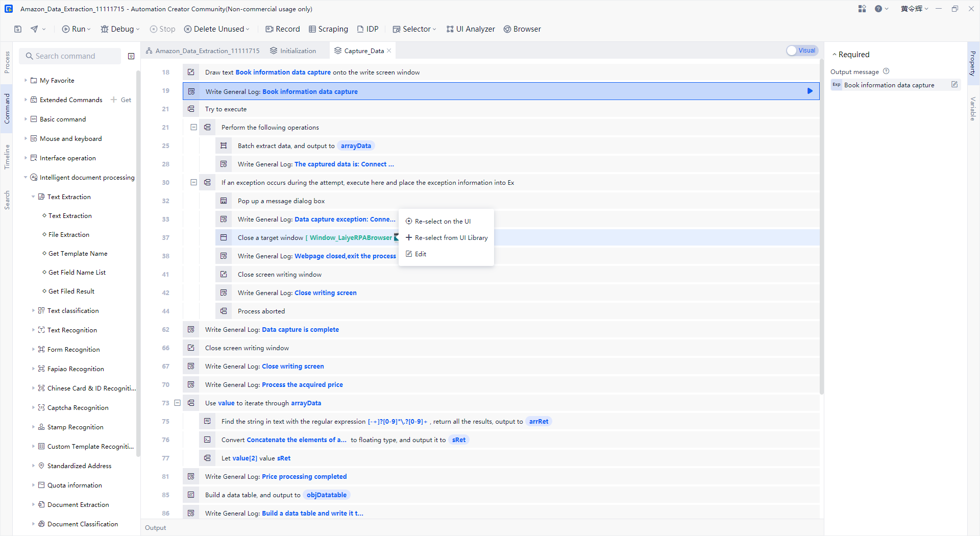Click the help icon next to Output message
980x536 pixels.
[x=886, y=71]
